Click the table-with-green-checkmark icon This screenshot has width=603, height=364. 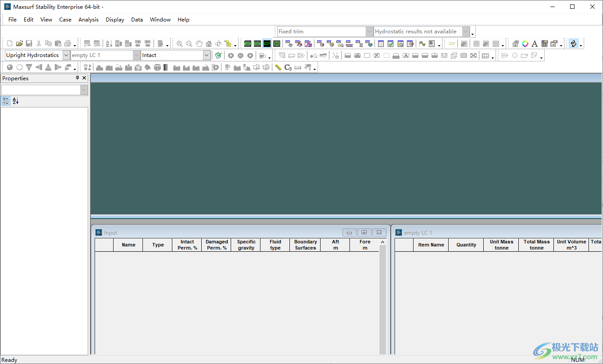(390, 43)
